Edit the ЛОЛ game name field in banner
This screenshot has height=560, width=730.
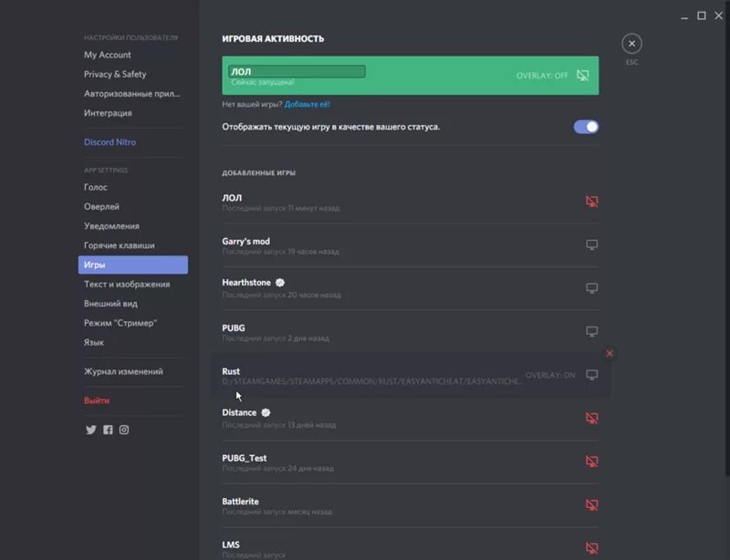(x=297, y=71)
